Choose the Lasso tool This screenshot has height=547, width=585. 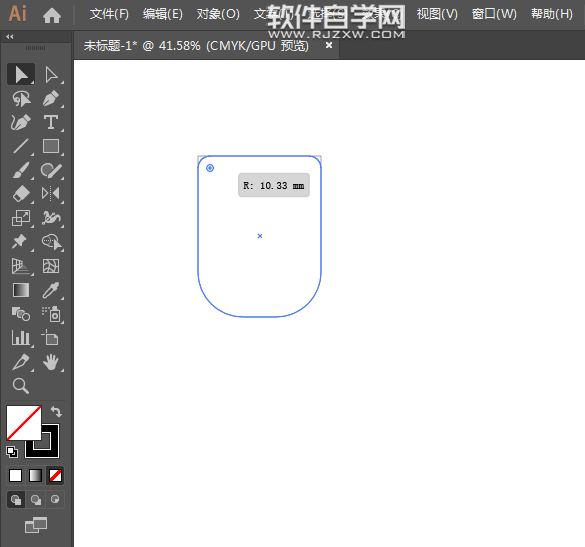click(21, 99)
